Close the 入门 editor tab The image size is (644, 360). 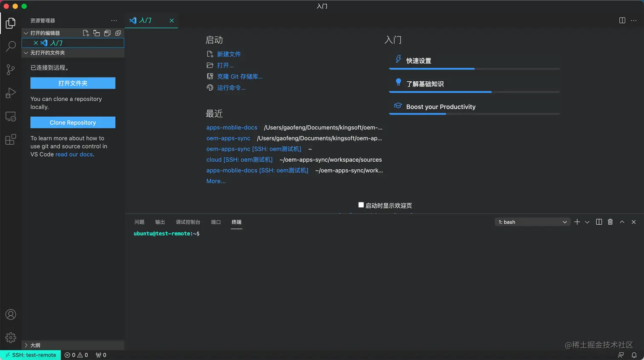click(x=172, y=20)
